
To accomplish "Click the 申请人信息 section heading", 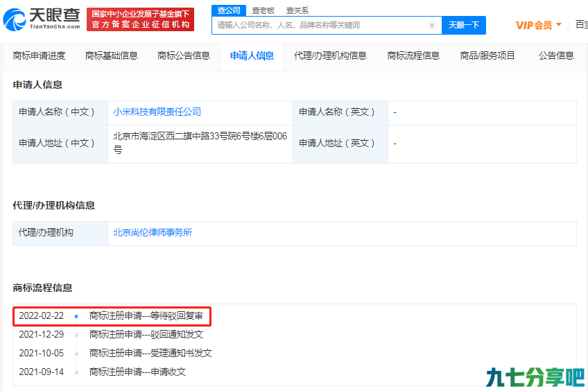I will [x=37, y=85].
